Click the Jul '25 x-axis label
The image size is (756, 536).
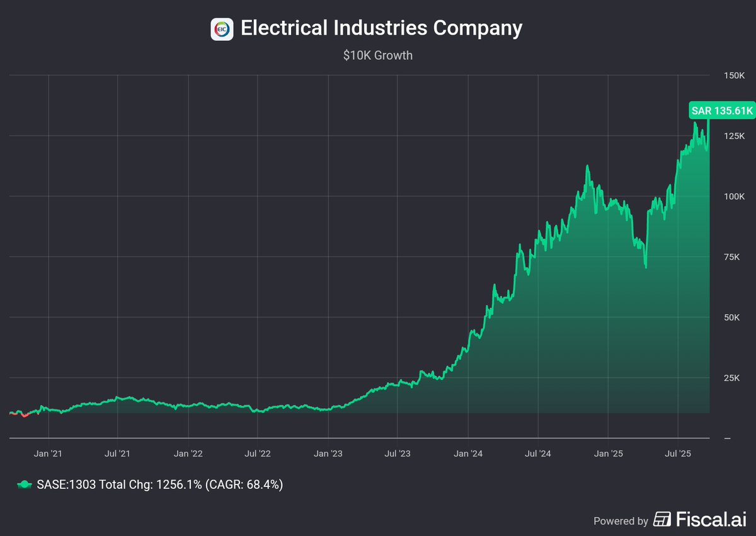tap(678, 453)
